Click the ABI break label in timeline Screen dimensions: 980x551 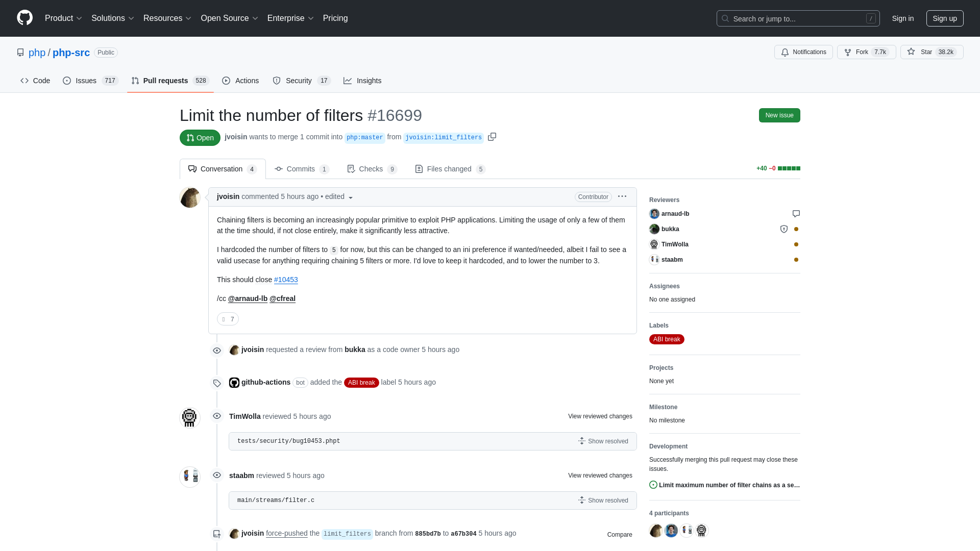[x=361, y=383]
